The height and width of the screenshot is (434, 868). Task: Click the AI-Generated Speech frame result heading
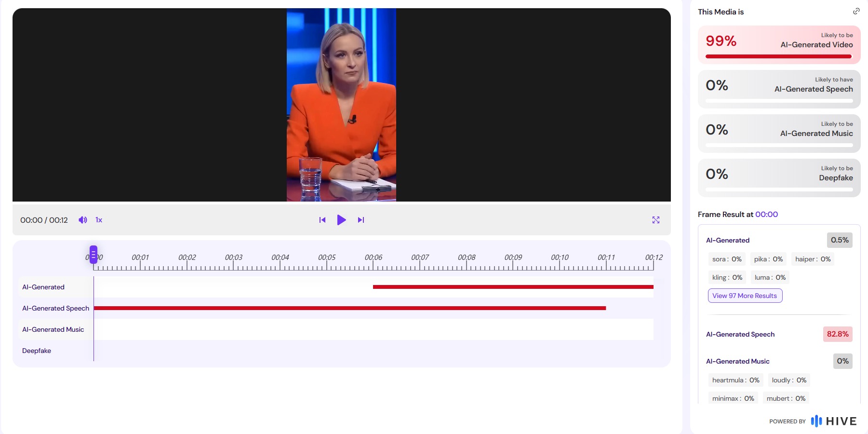click(740, 334)
